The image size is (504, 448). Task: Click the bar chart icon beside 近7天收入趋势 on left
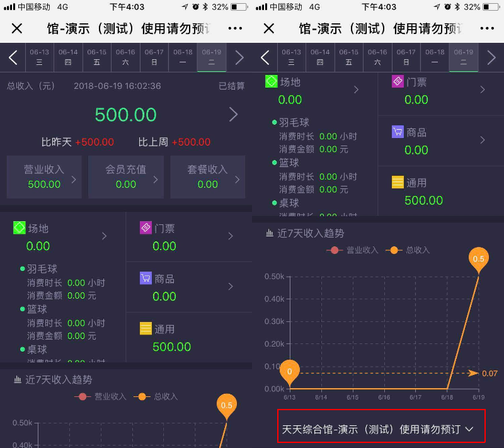coord(18,379)
